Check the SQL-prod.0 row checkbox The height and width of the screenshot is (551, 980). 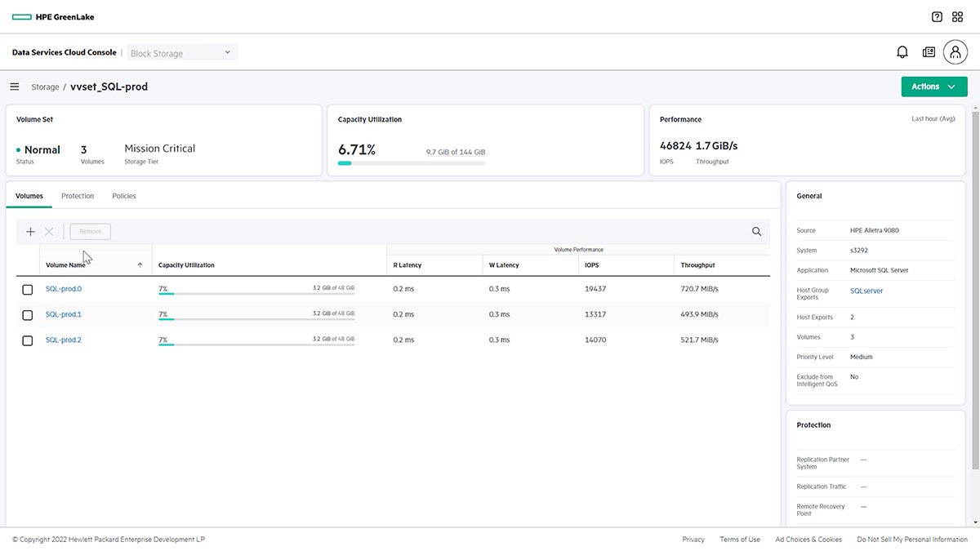pos(27,288)
